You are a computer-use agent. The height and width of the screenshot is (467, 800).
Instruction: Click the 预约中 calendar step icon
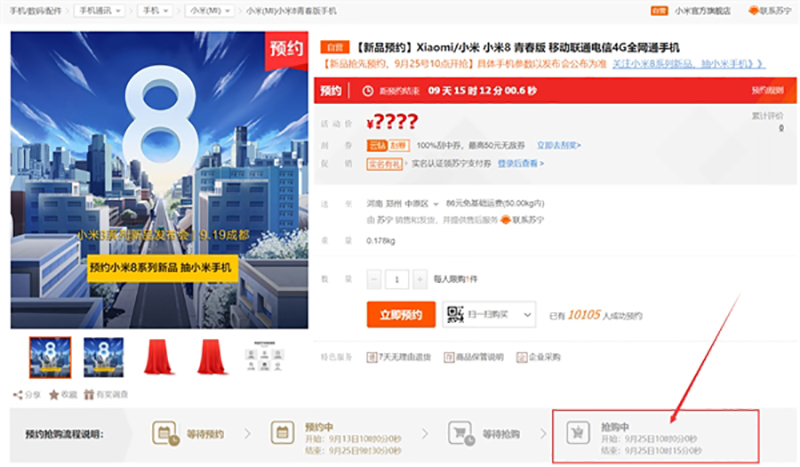[282, 433]
